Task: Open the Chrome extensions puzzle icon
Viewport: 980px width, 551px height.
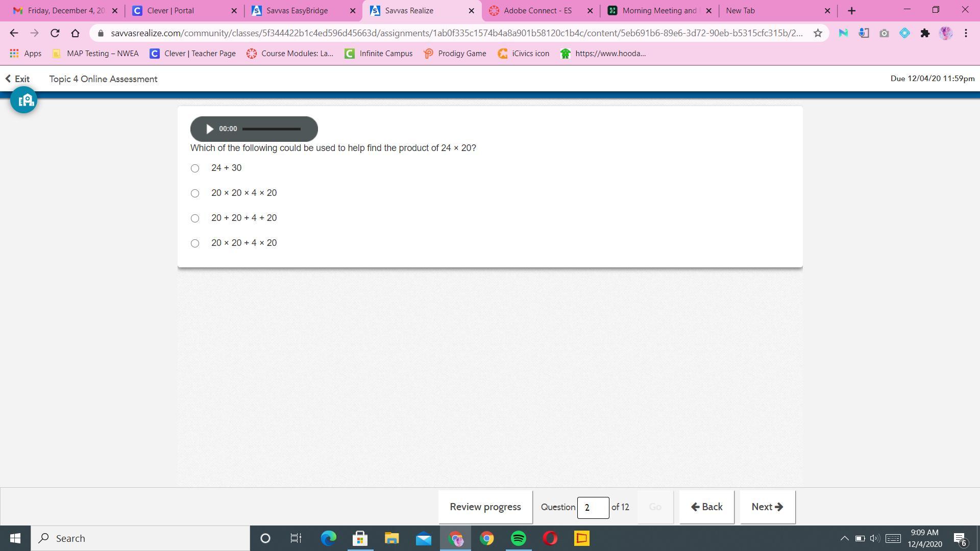Action: pyautogui.click(x=925, y=33)
